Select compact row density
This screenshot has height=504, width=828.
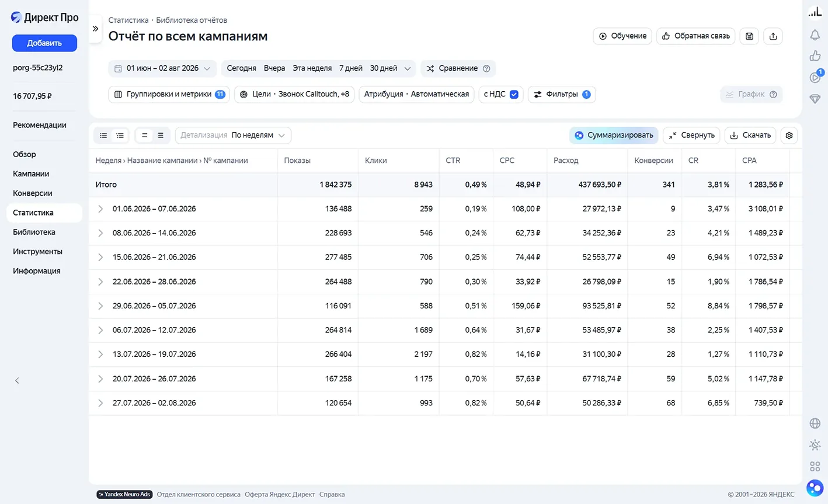[x=144, y=135]
